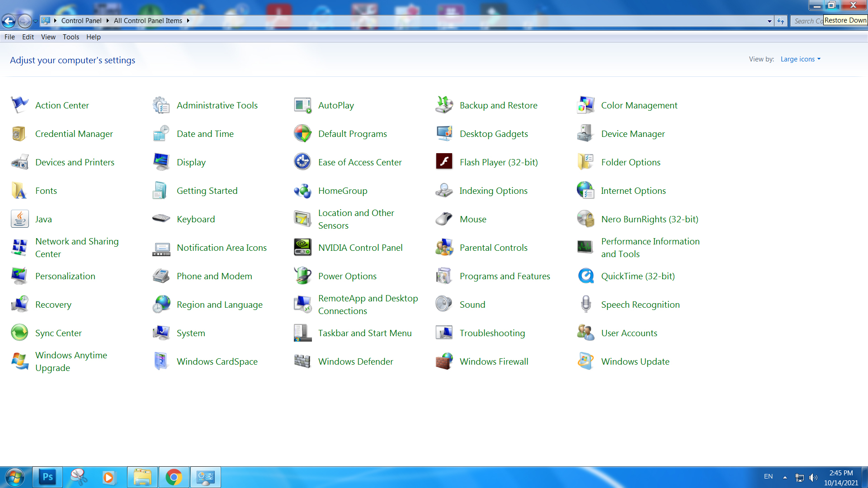Open the View menu
Image resolution: width=868 pixels, height=488 pixels.
click(48, 37)
